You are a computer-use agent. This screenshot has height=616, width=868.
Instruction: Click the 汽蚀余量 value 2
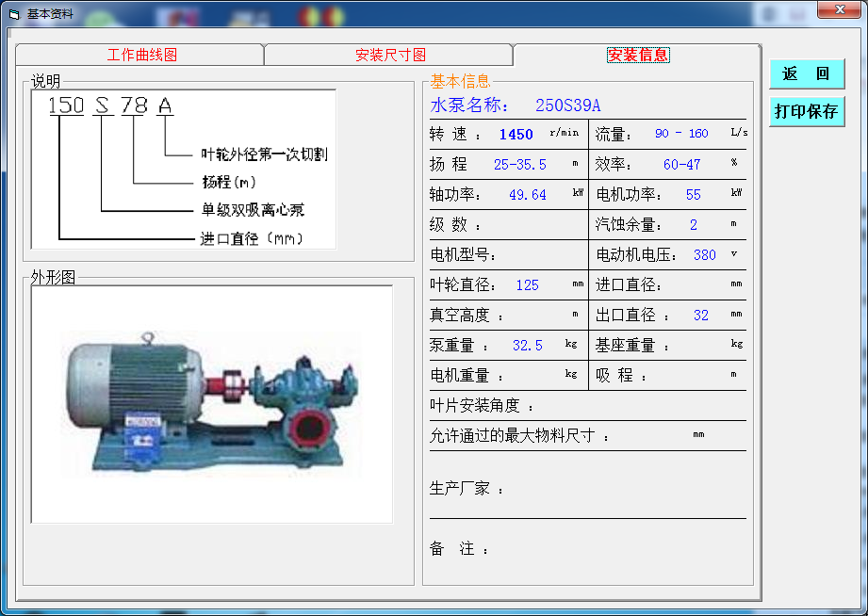click(693, 225)
